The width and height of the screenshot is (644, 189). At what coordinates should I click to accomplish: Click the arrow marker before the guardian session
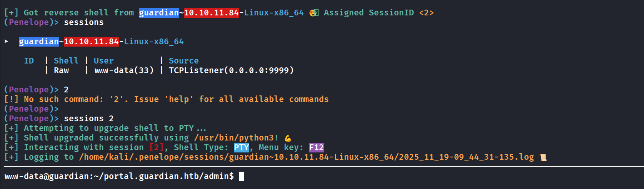[x=7, y=42]
